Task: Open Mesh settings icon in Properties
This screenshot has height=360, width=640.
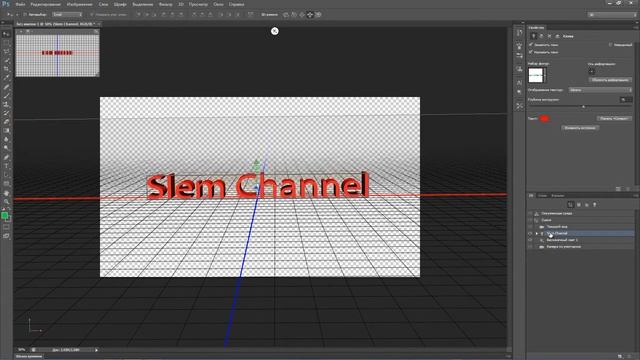Action: [x=533, y=36]
